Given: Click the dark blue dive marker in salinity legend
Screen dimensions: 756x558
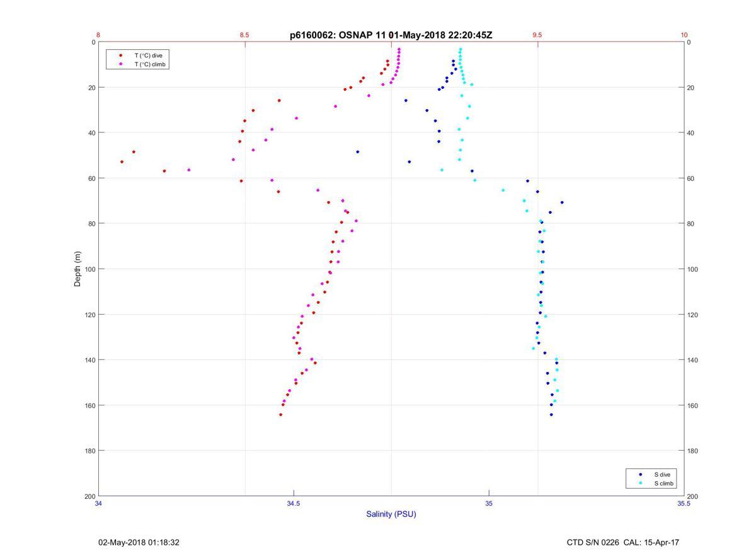Looking at the screenshot, I should coord(641,474).
